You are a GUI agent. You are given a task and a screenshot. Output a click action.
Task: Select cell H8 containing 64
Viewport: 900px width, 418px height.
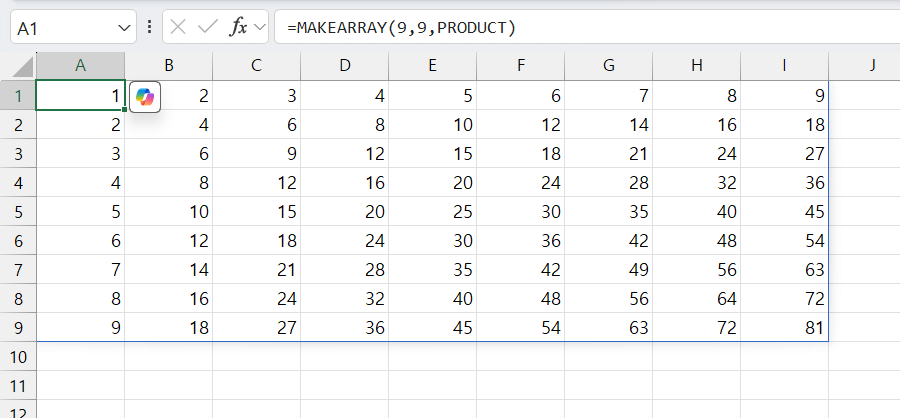[x=696, y=299]
